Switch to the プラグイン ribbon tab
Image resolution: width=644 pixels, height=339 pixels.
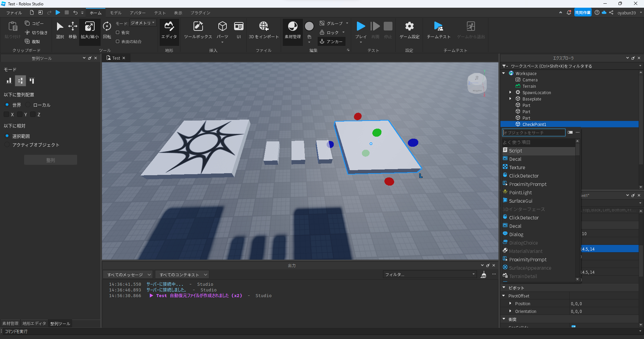[x=200, y=13]
